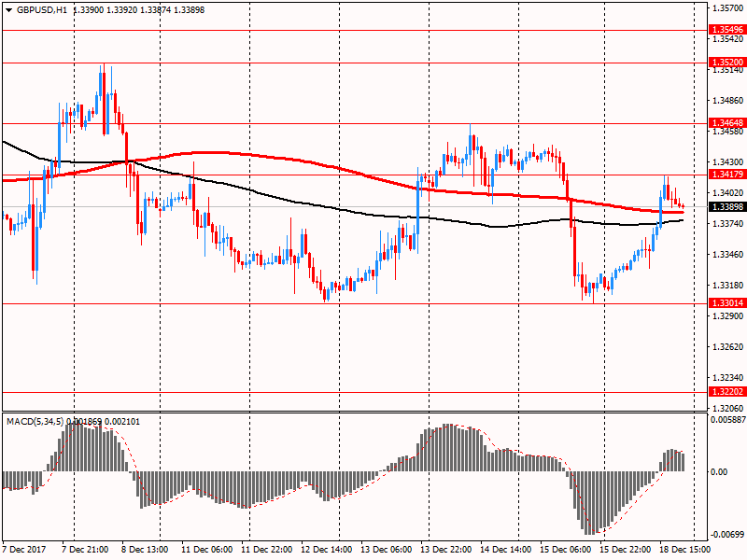Viewport: 747px width, 560px height.
Task: Select the 1.33014 support level label
Action: (x=727, y=302)
